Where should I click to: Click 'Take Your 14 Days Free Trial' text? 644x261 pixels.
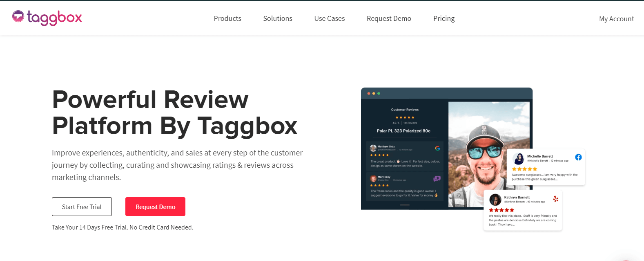tap(123, 227)
